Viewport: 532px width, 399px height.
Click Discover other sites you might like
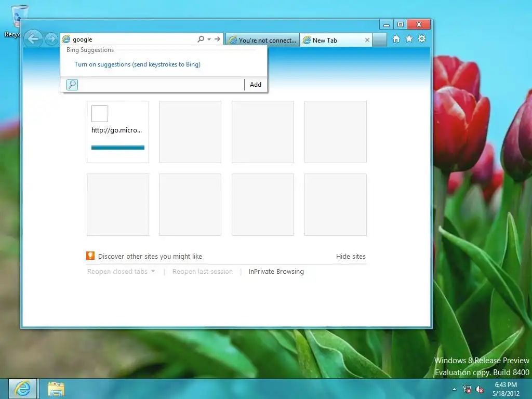[150, 257]
